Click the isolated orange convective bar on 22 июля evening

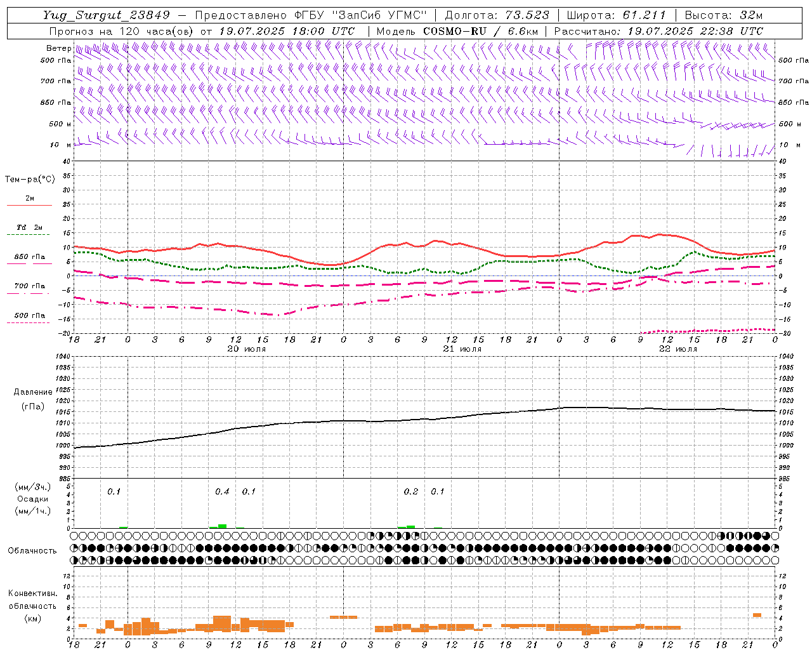click(757, 614)
